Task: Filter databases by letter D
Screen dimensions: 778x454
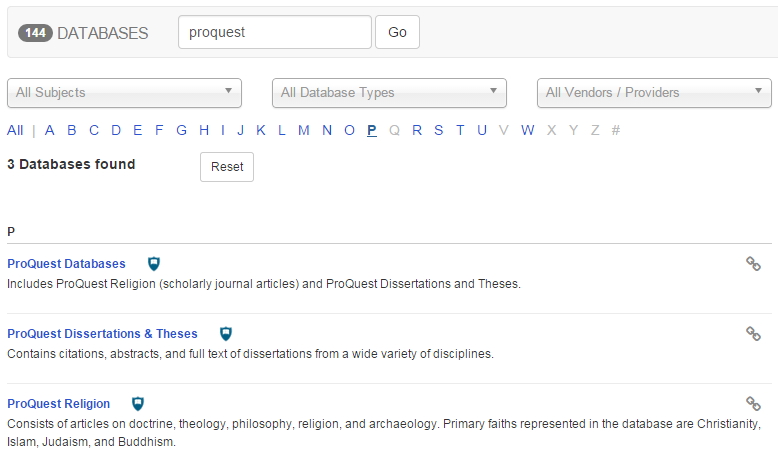Action: click(116, 130)
